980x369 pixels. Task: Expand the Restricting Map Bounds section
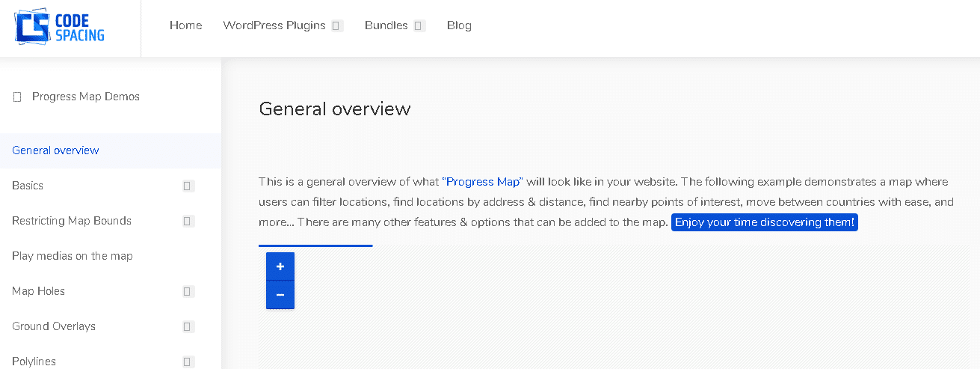tap(188, 221)
